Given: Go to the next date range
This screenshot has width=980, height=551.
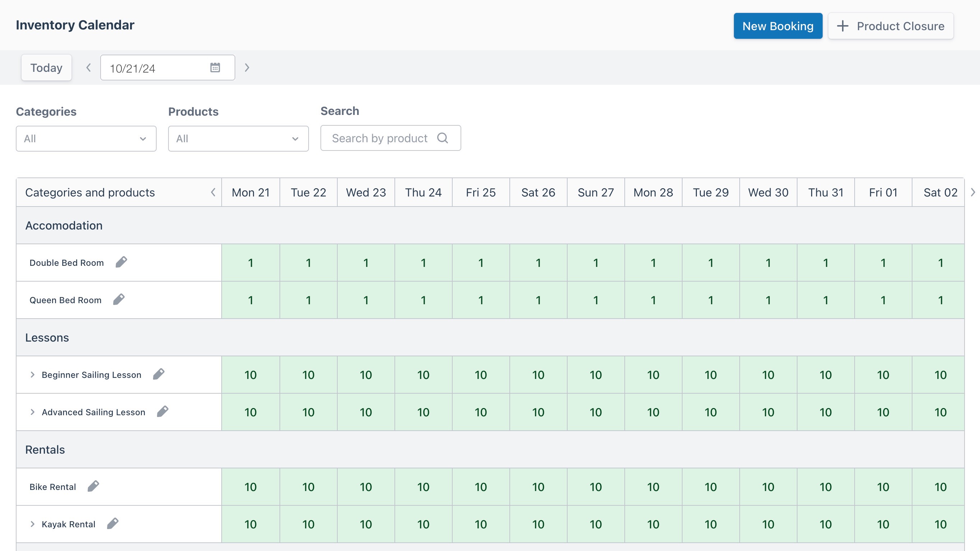Looking at the screenshot, I should pyautogui.click(x=247, y=68).
